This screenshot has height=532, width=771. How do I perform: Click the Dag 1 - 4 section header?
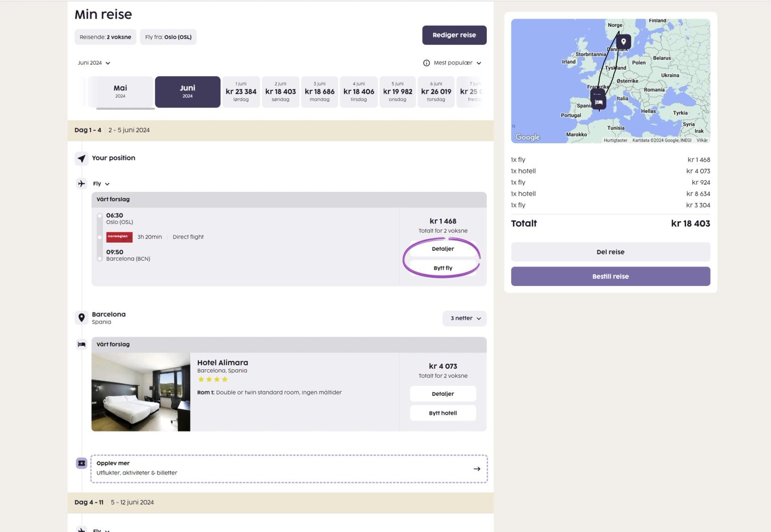(x=280, y=130)
